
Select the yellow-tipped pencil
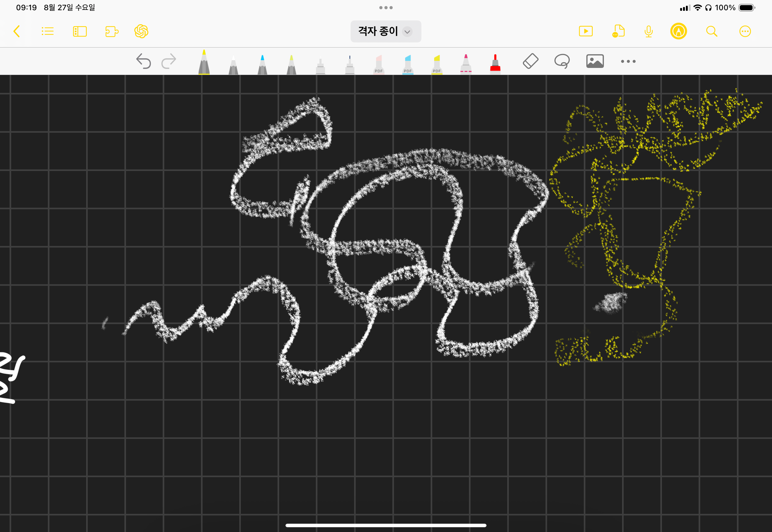[204, 63]
